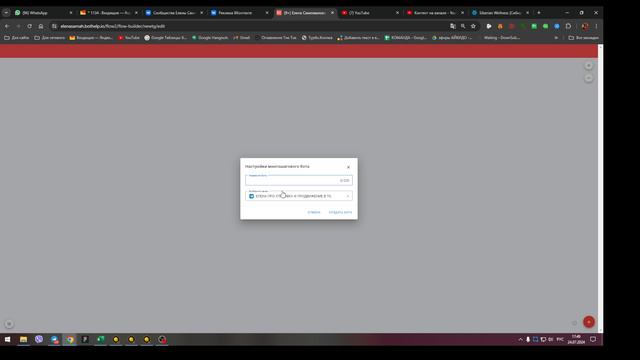
Task: Open the green Excel-like taskbar app
Action: (x=100, y=339)
